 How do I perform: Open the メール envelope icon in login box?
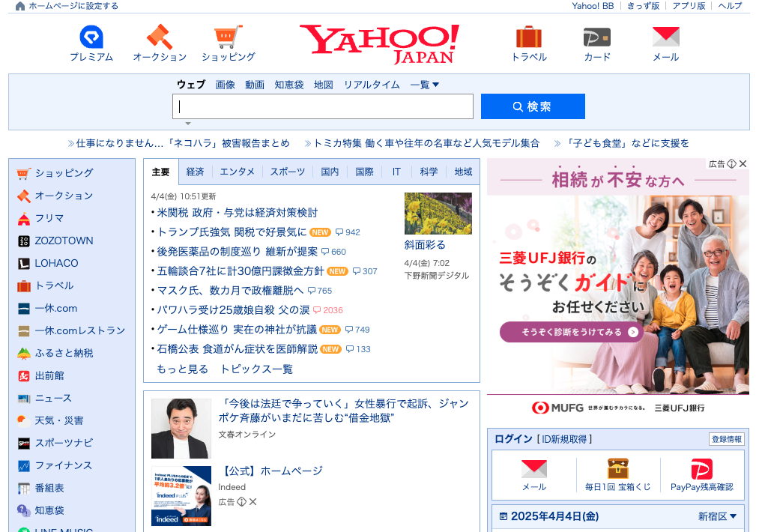click(x=534, y=468)
